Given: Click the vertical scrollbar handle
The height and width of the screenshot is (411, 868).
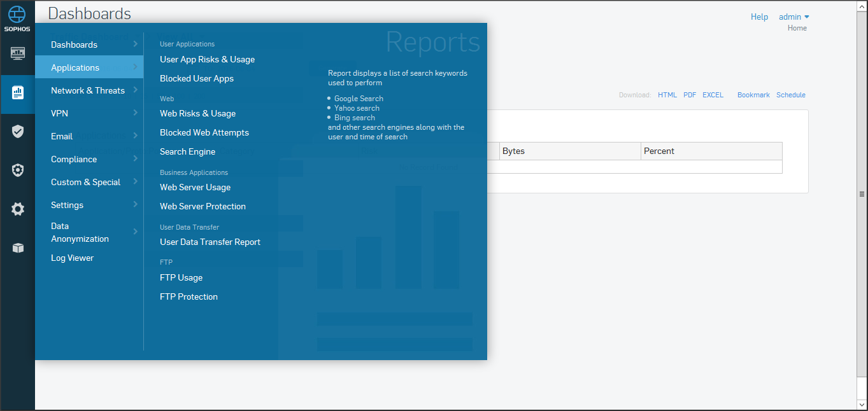Looking at the screenshot, I should point(862,194).
